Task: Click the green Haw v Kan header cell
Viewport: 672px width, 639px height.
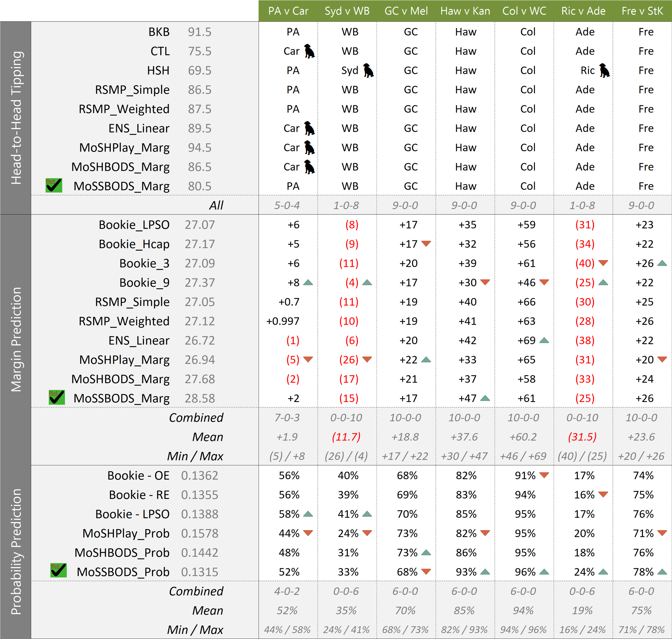Action: (x=465, y=11)
